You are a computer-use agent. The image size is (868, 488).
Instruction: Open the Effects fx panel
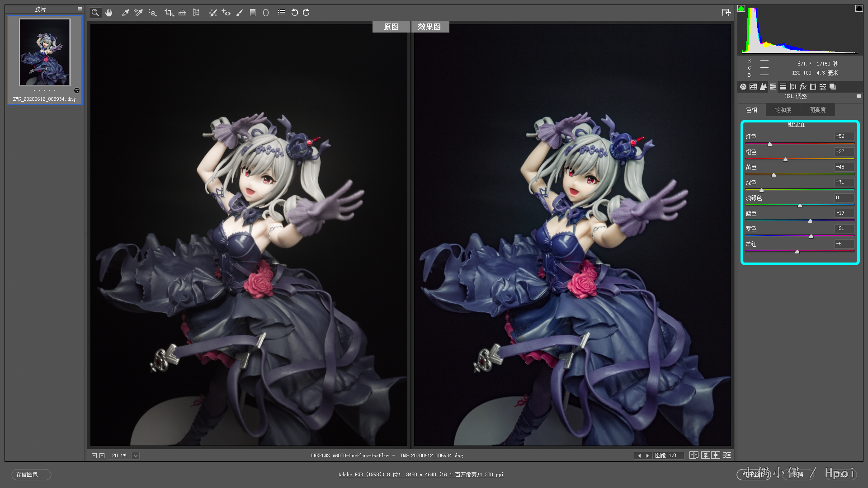803,87
